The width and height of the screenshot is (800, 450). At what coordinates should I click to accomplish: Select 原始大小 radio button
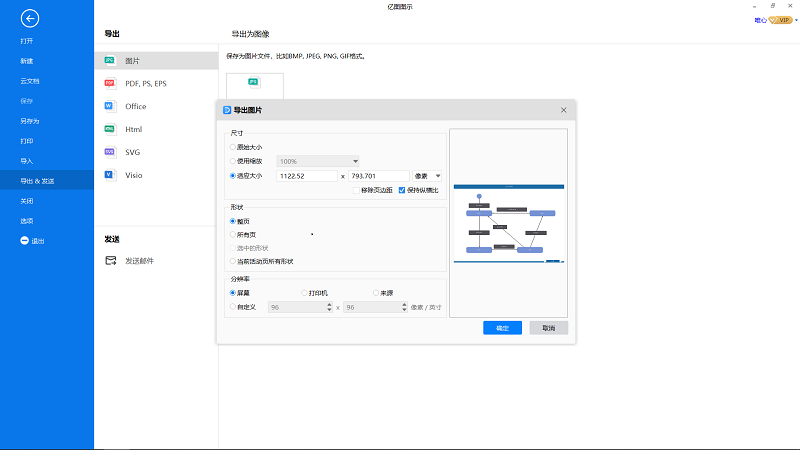pos(233,147)
